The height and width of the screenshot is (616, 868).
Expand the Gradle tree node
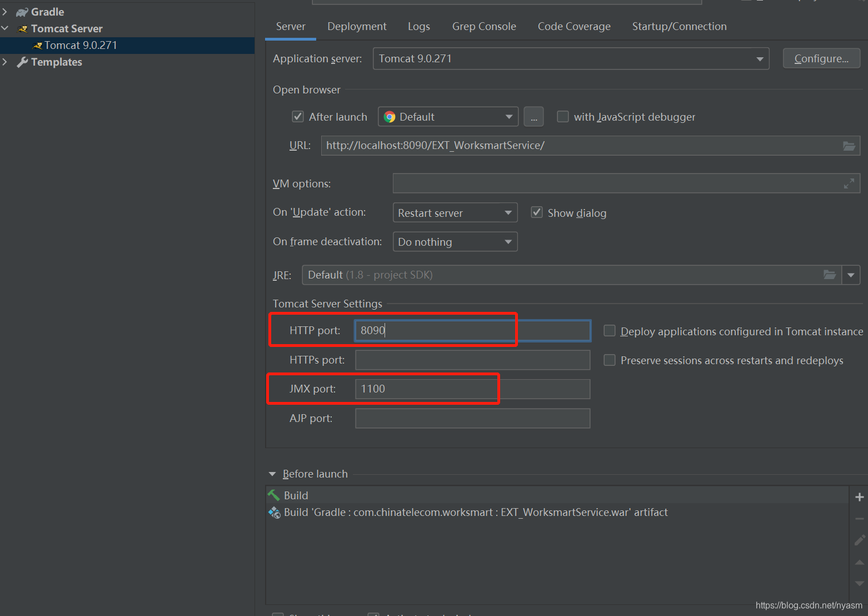click(5, 12)
